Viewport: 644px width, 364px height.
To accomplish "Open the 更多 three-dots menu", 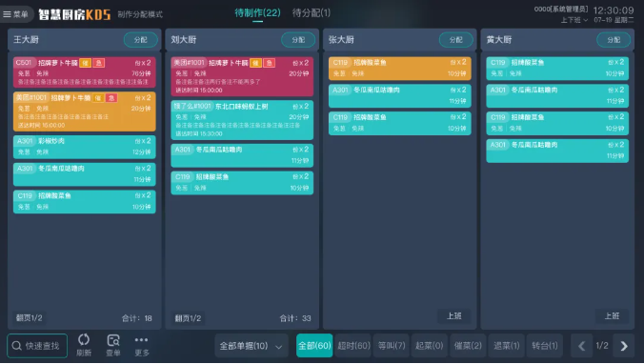I will [x=141, y=340].
